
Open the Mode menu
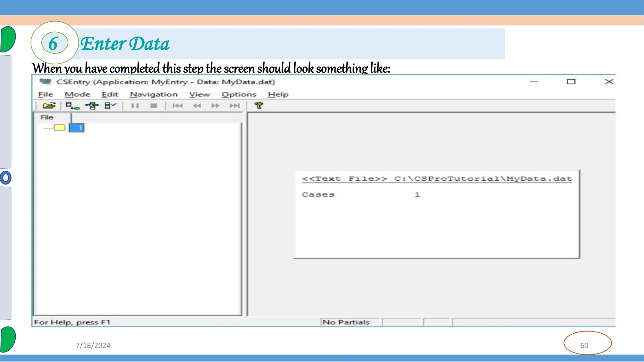click(77, 94)
